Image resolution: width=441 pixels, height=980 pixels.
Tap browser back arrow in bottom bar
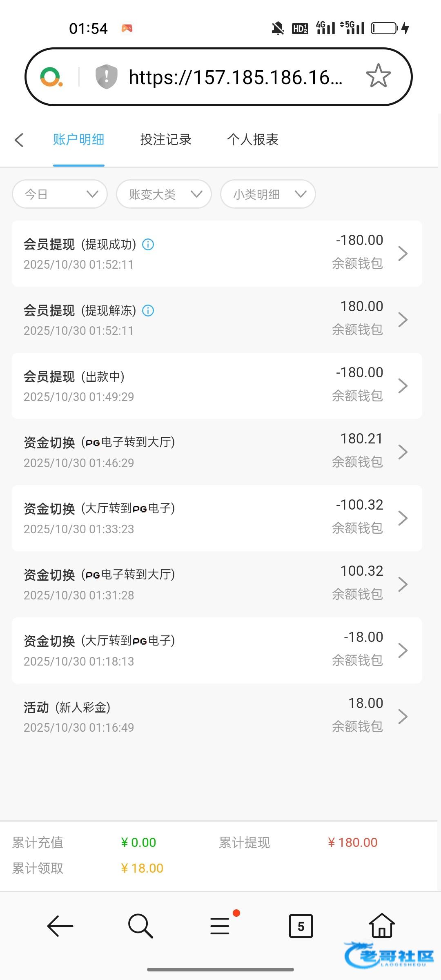pyautogui.click(x=60, y=926)
